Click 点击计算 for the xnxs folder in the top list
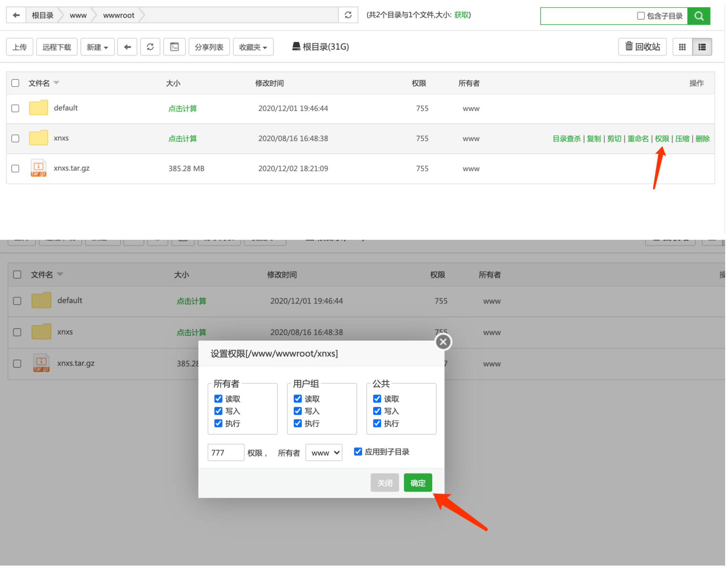 coord(183,139)
